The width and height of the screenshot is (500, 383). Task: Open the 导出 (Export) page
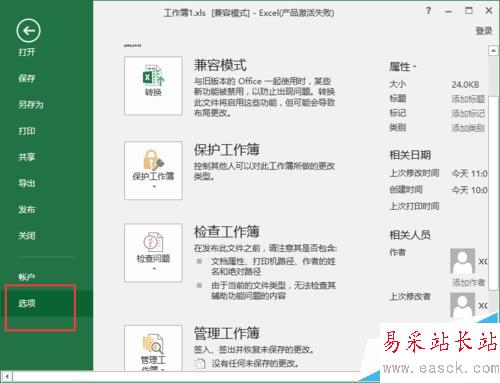27,183
